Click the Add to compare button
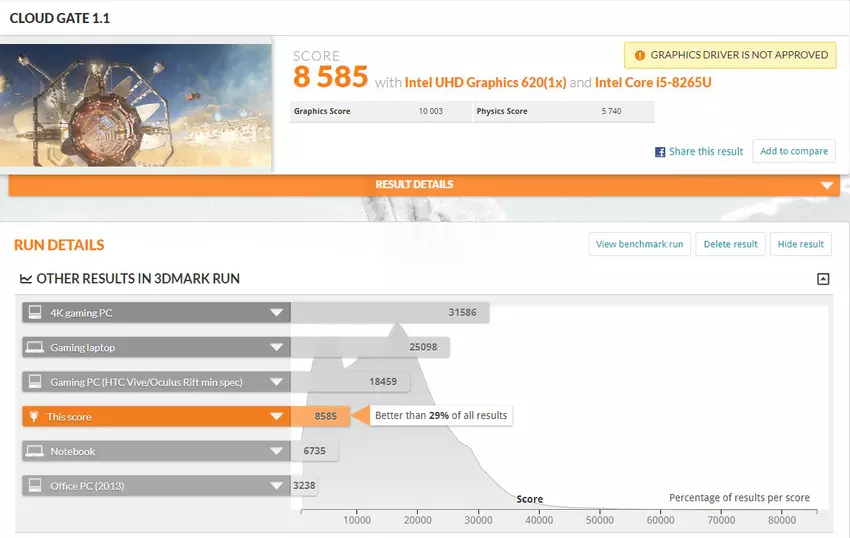This screenshot has width=850, height=538. click(793, 151)
